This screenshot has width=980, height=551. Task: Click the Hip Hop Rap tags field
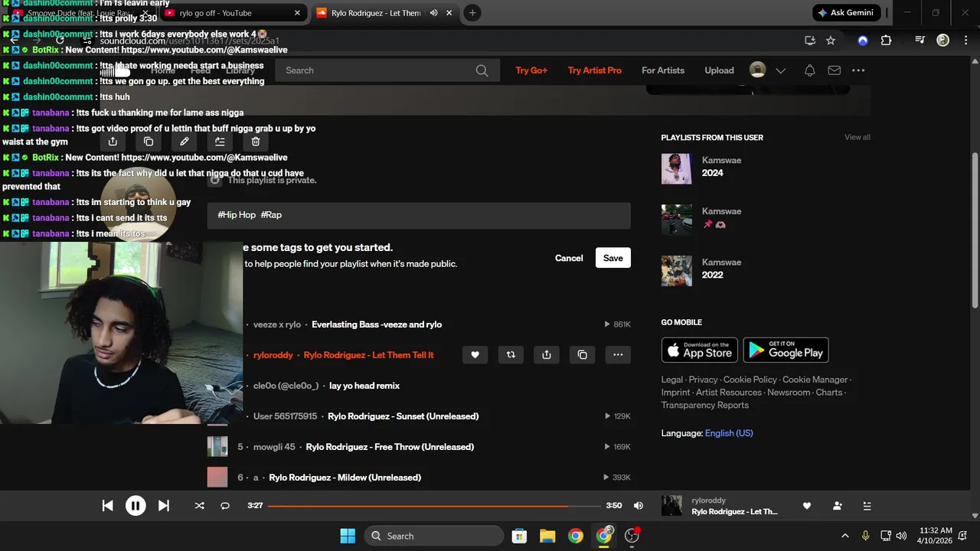point(419,215)
